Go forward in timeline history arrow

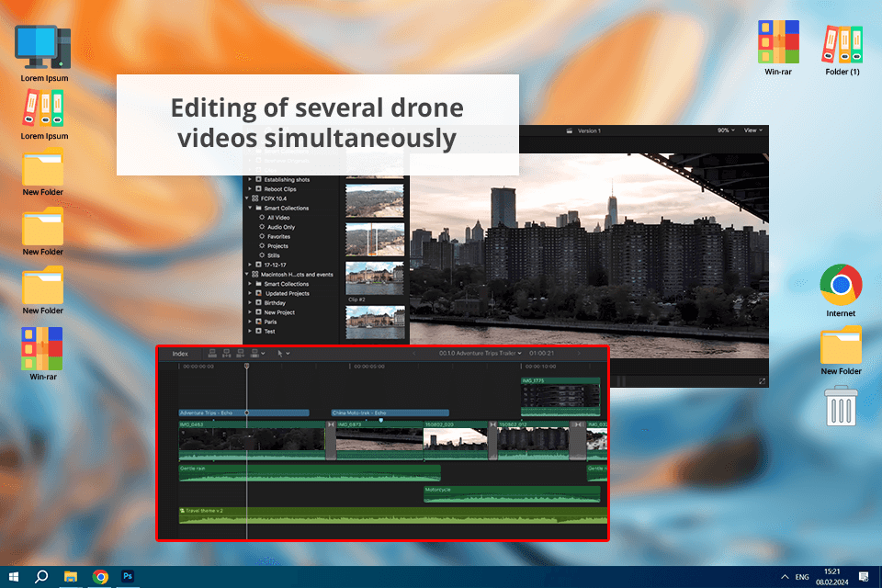578,354
